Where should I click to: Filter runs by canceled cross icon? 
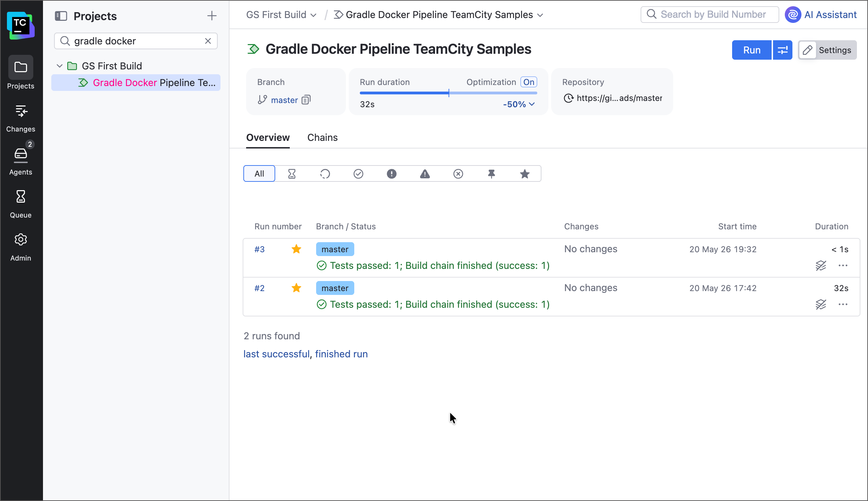click(458, 173)
